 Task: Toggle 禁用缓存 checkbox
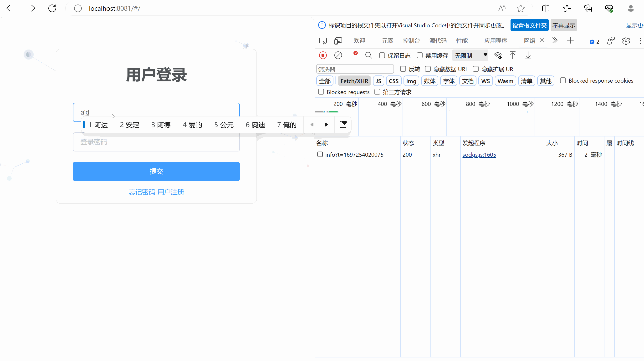(x=420, y=55)
